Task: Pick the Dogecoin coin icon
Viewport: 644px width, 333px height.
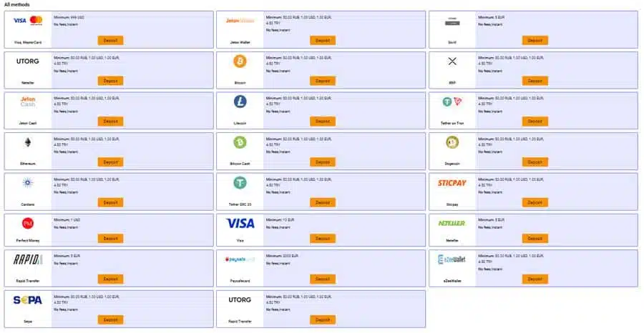Action: coord(452,142)
